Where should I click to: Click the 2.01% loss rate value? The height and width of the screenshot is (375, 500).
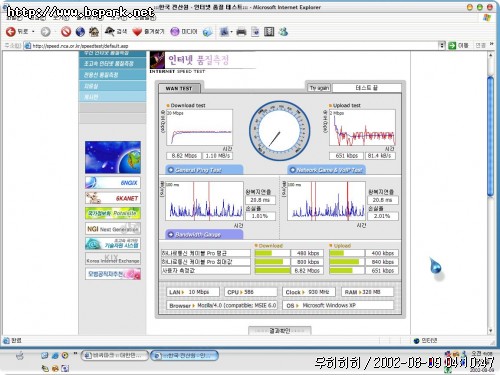tap(382, 216)
